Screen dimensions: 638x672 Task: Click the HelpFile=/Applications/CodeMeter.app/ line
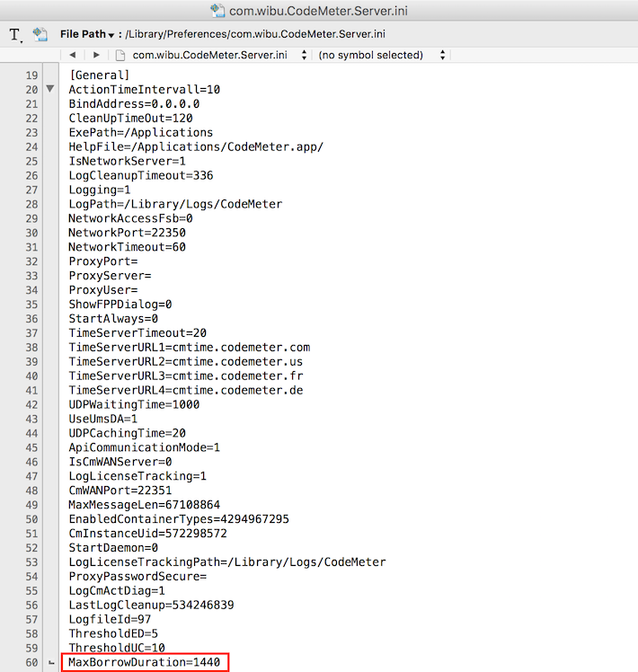coord(196,146)
